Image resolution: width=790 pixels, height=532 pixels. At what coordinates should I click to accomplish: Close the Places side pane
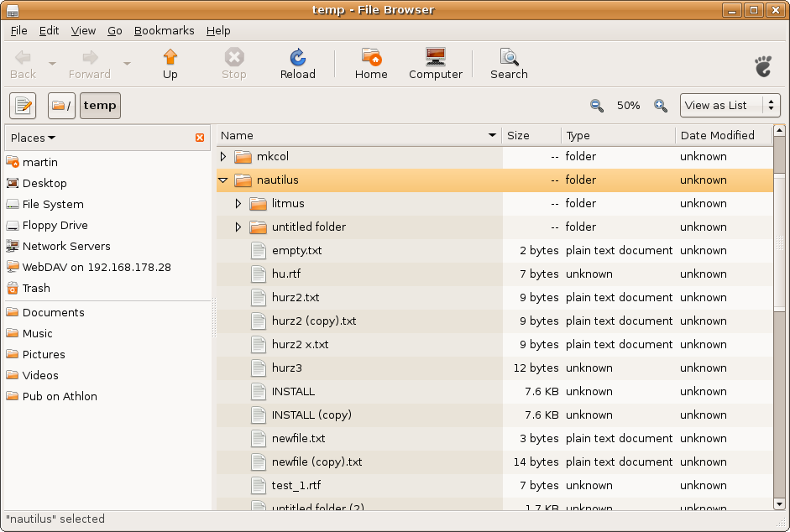click(200, 138)
